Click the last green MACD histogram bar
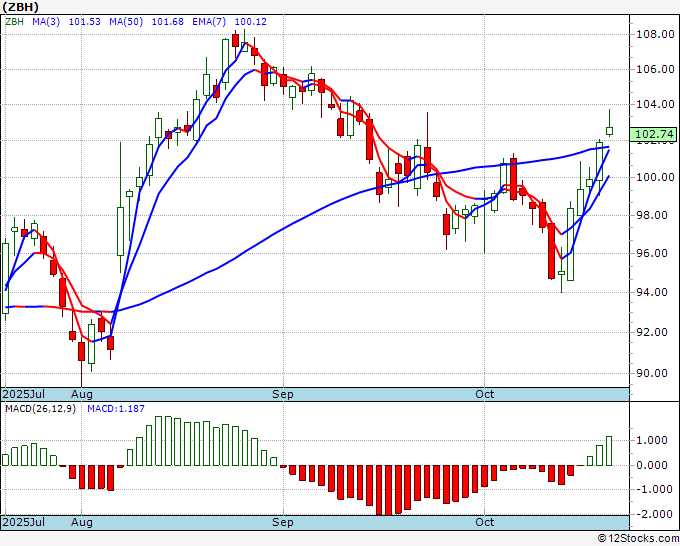680x546 pixels. click(609, 451)
